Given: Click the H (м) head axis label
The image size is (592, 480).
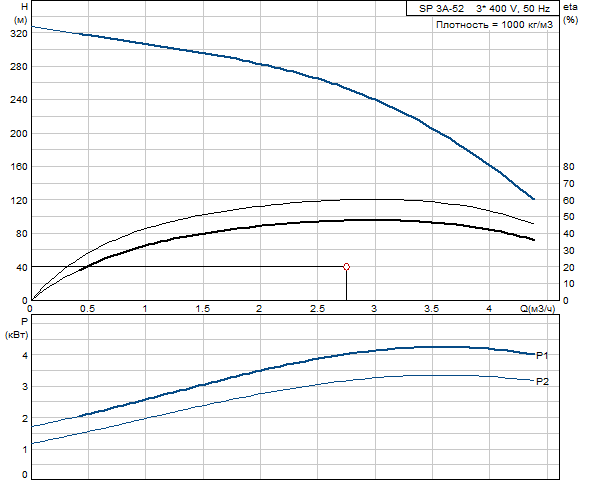Looking at the screenshot, I should point(20,13).
